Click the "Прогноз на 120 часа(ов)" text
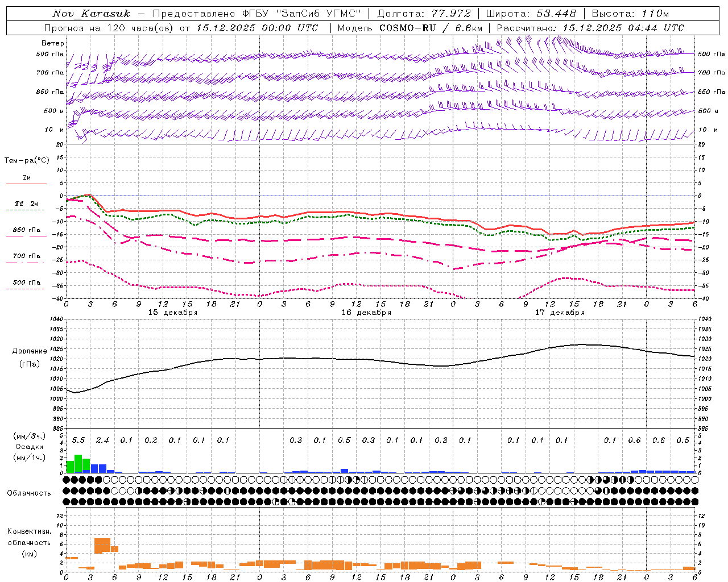 click(x=110, y=28)
